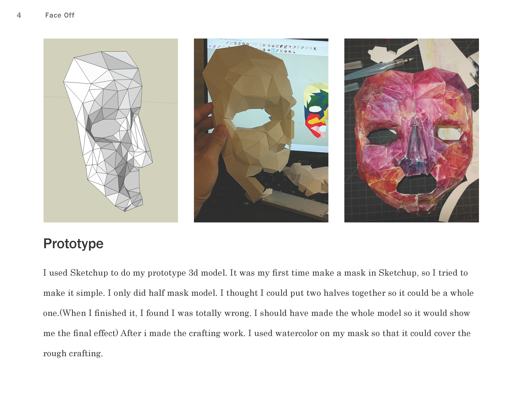Click the pink watercolor mask photo
Image resolution: width=532 pixels, height=411 pixels.
411,130
